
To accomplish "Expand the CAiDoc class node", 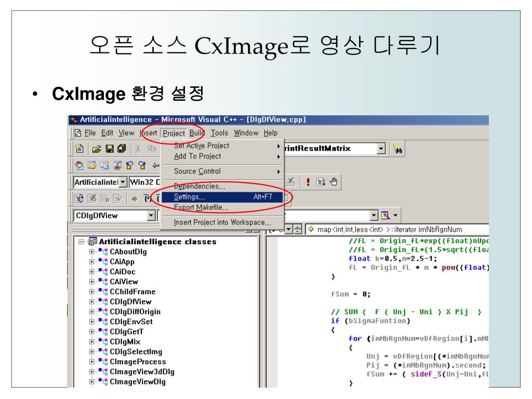I will point(91,272).
